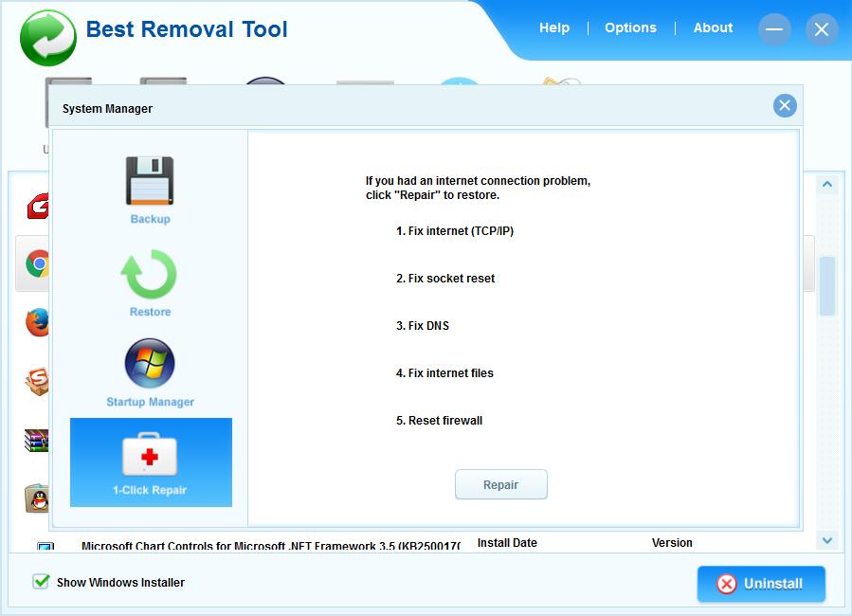Close the Best Removal Tool main window
The height and width of the screenshot is (616, 852).
[822, 28]
